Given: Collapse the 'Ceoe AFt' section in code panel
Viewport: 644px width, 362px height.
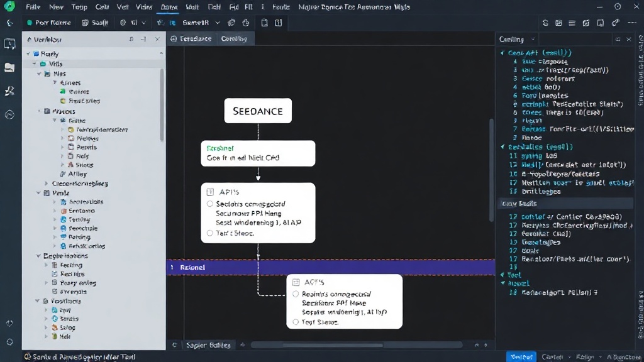Looking at the screenshot, I should [502, 53].
